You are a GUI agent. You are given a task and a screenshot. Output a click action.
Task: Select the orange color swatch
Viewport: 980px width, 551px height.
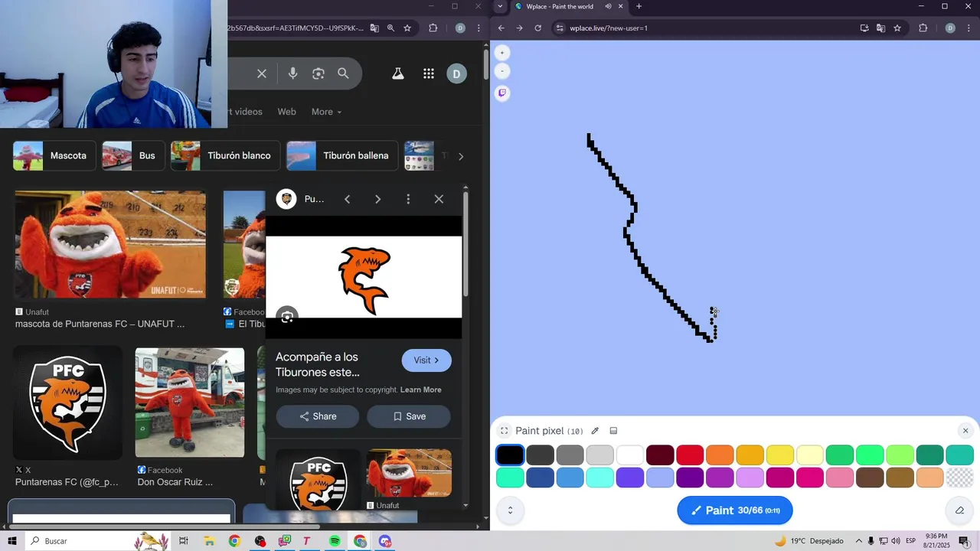720,455
